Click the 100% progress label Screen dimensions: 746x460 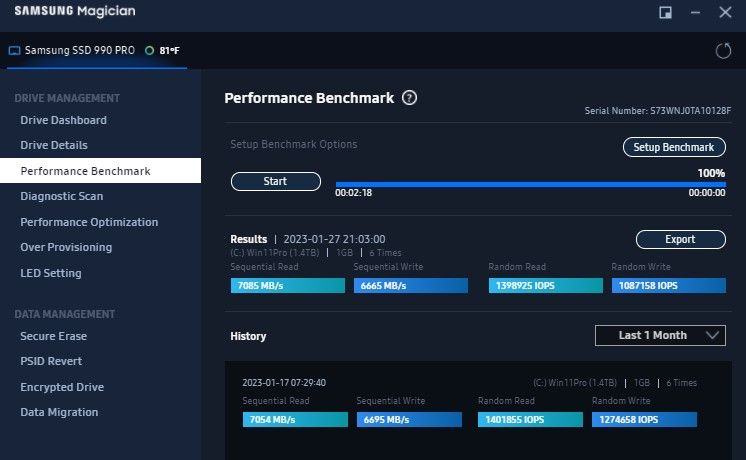point(711,173)
